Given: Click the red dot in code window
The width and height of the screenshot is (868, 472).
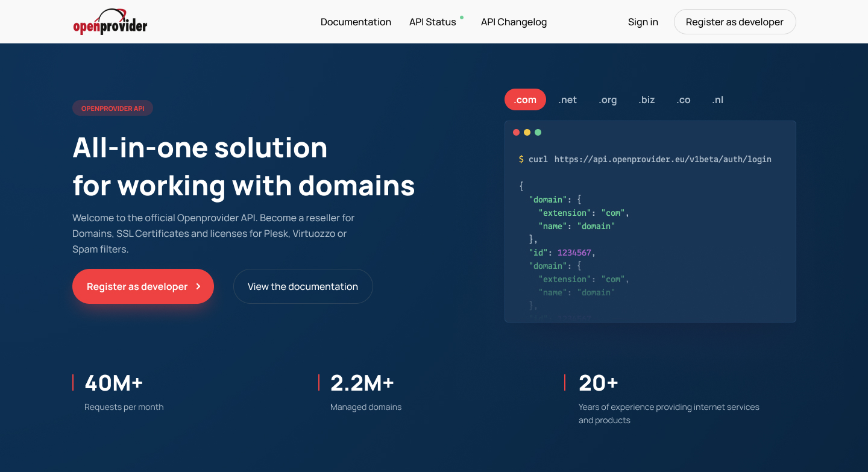Looking at the screenshot, I should pos(516,133).
